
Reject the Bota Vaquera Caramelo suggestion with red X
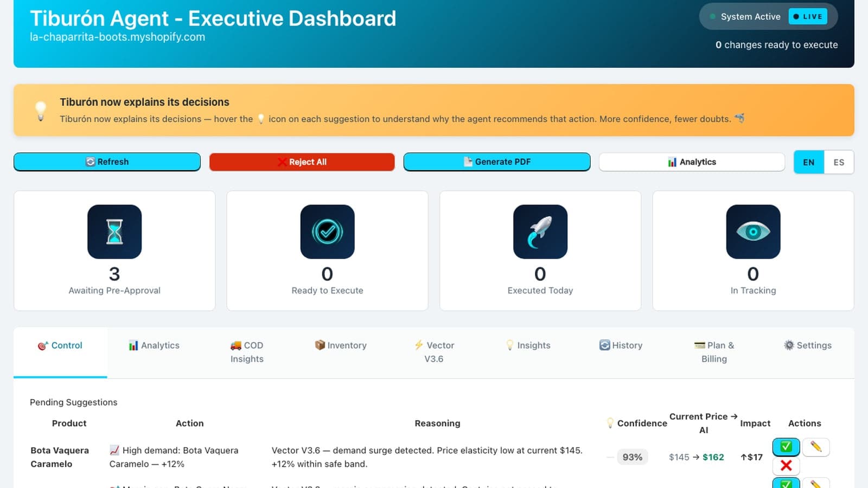pos(786,466)
